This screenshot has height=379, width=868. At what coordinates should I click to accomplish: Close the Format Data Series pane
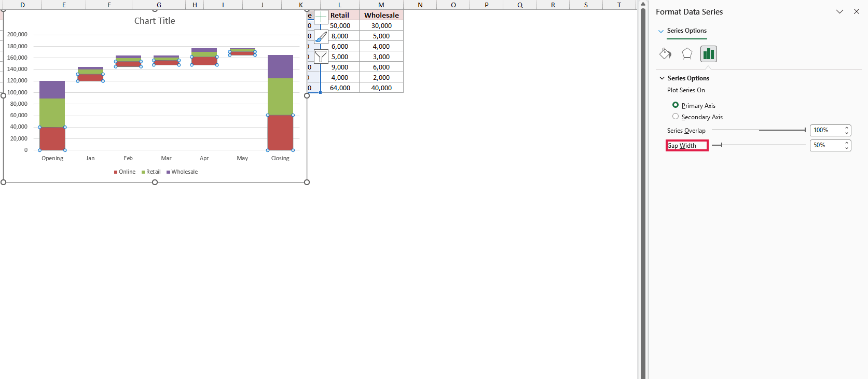857,11
